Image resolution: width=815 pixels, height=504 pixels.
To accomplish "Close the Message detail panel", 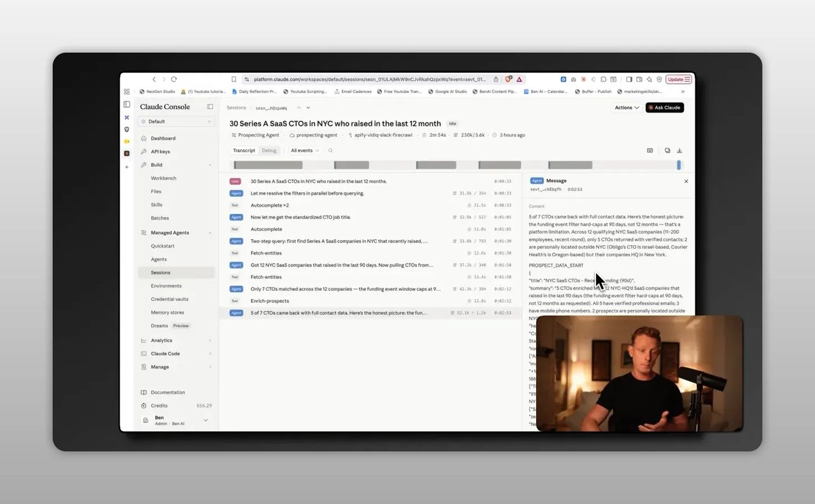I will (x=686, y=181).
